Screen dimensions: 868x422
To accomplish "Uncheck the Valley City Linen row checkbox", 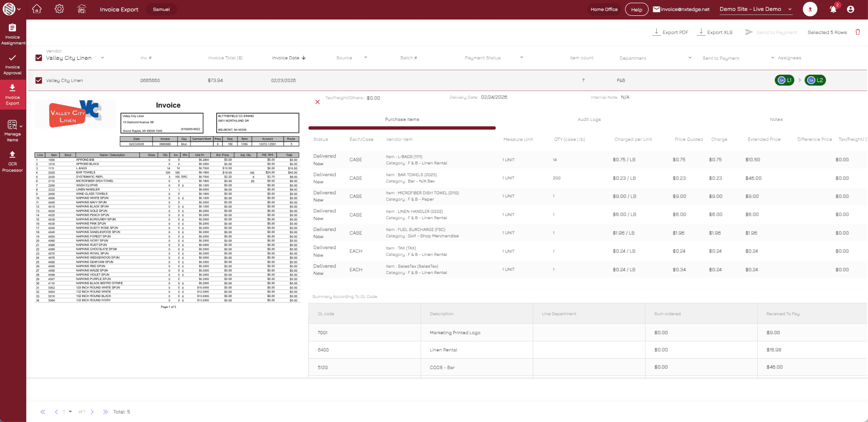I will point(39,80).
